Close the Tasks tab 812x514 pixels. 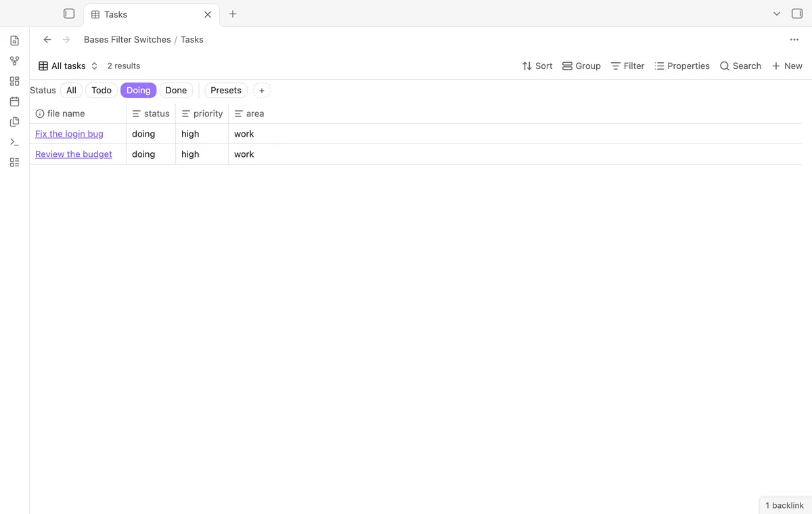coord(208,14)
